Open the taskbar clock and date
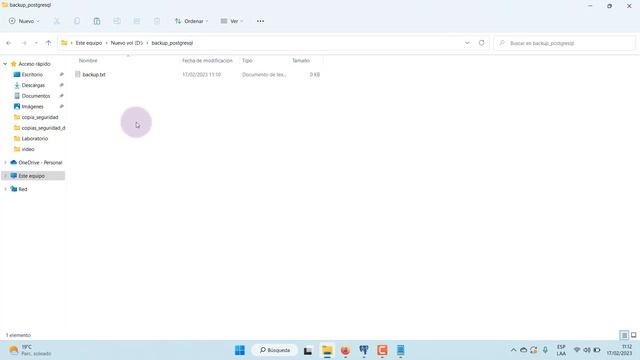 tap(620, 350)
